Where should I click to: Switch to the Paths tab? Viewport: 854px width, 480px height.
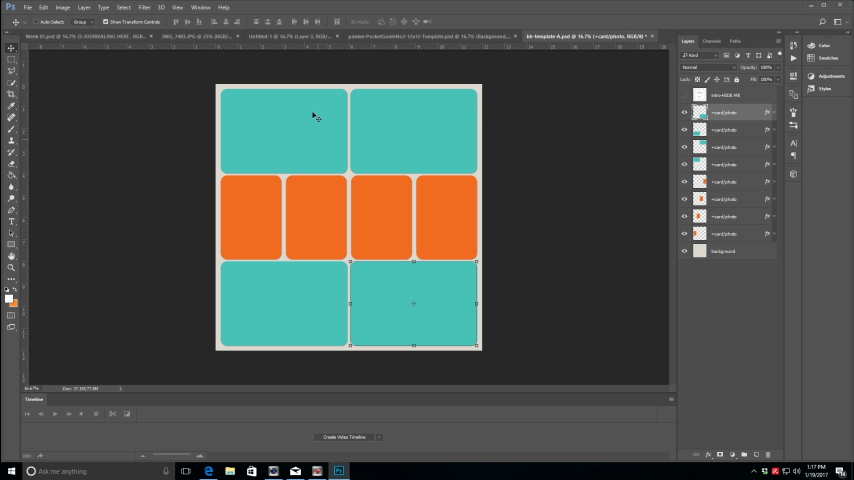[x=735, y=41]
